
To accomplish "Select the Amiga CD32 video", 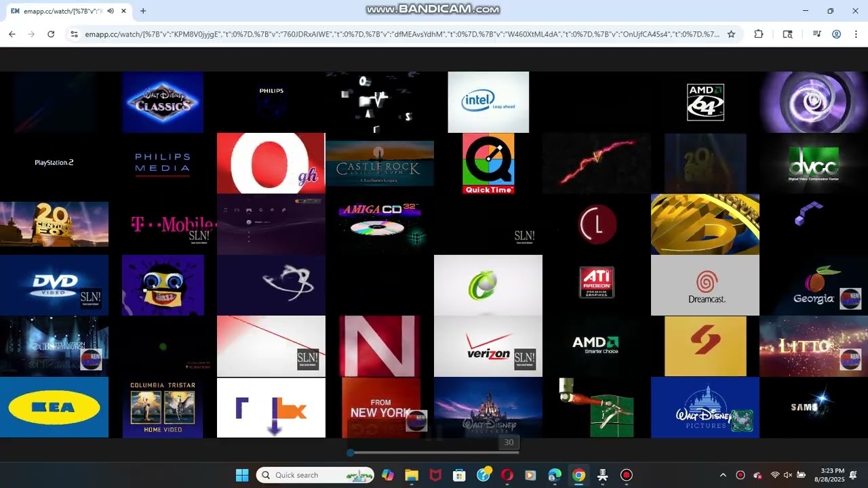I will click(x=380, y=224).
